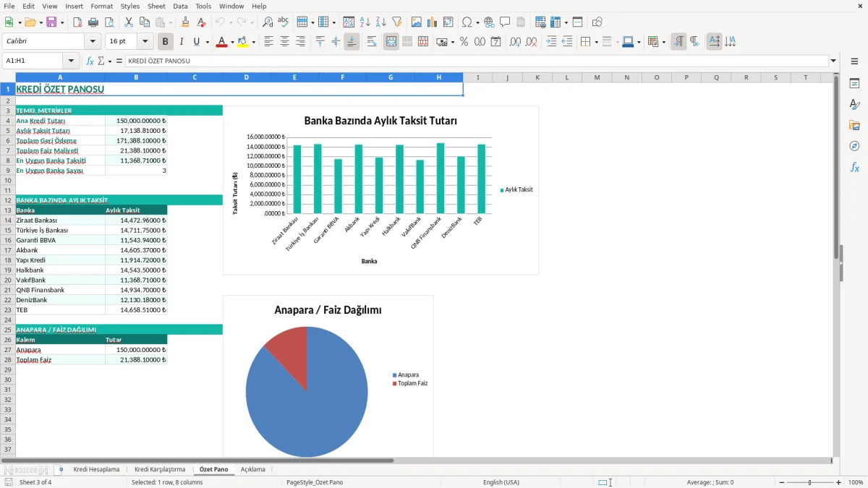Open Sidebar Styles panel icon

point(854,105)
